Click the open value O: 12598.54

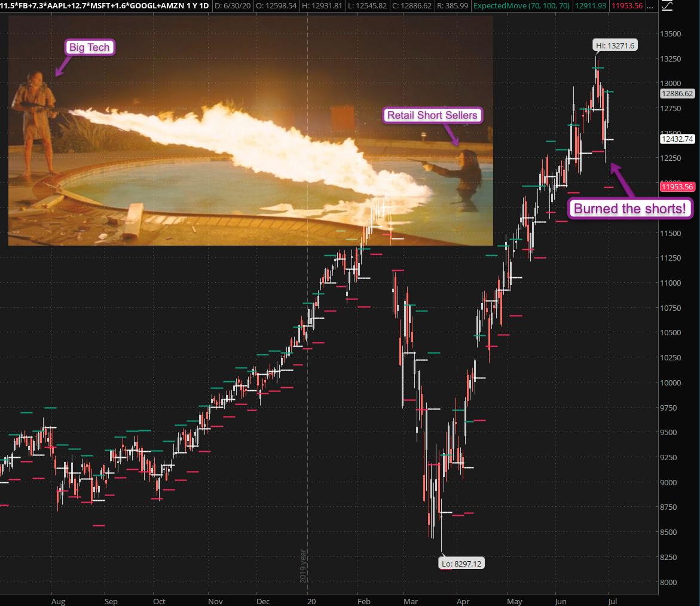coord(276,6)
